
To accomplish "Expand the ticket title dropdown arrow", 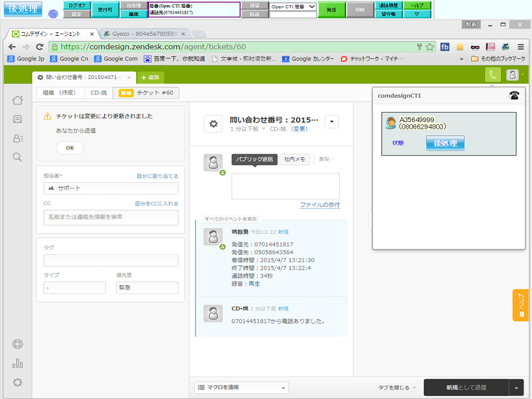I will tap(332, 122).
